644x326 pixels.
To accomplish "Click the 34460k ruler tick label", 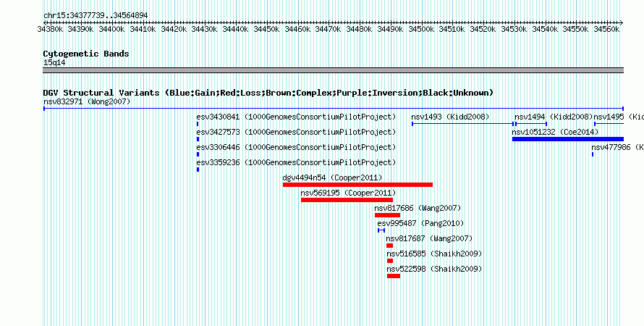I will pos(297,30).
